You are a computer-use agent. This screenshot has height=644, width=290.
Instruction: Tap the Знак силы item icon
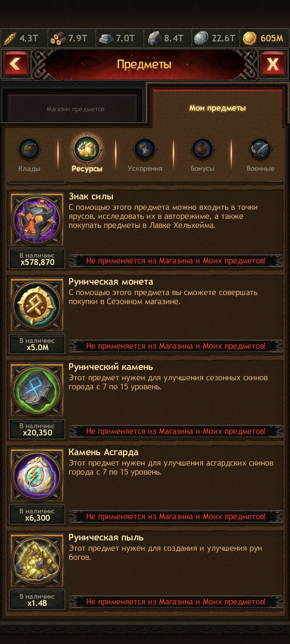(37, 220)
